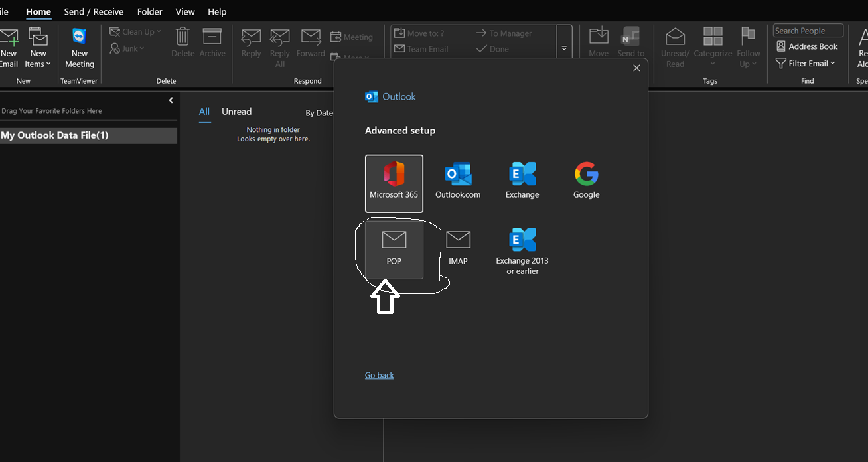Toggle Unread/Read status button

click(x=675, y=47)
